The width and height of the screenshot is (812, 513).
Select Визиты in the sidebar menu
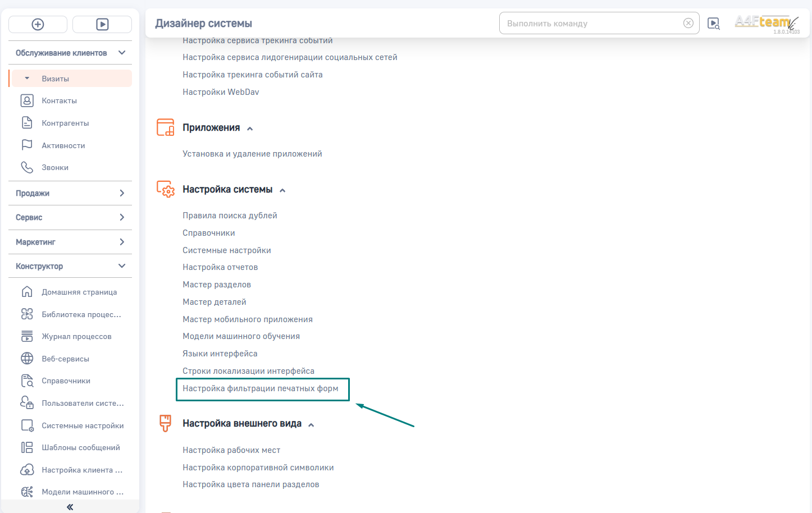55,79
